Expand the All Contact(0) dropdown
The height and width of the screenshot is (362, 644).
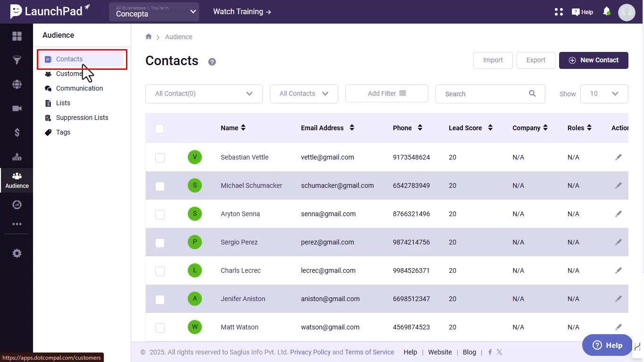(x=204, y=93)
